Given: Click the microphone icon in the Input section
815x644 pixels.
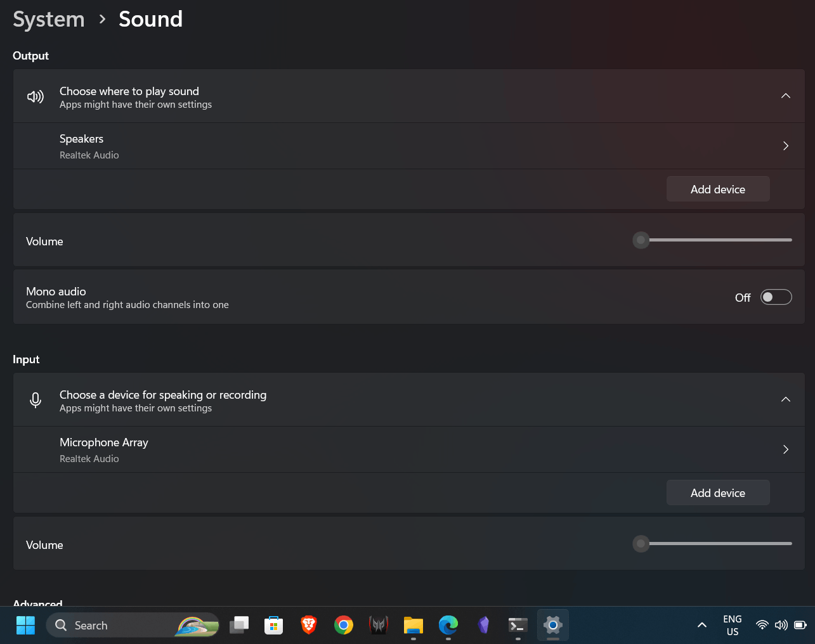Looking at the screenshot, I should click(35, 400).
